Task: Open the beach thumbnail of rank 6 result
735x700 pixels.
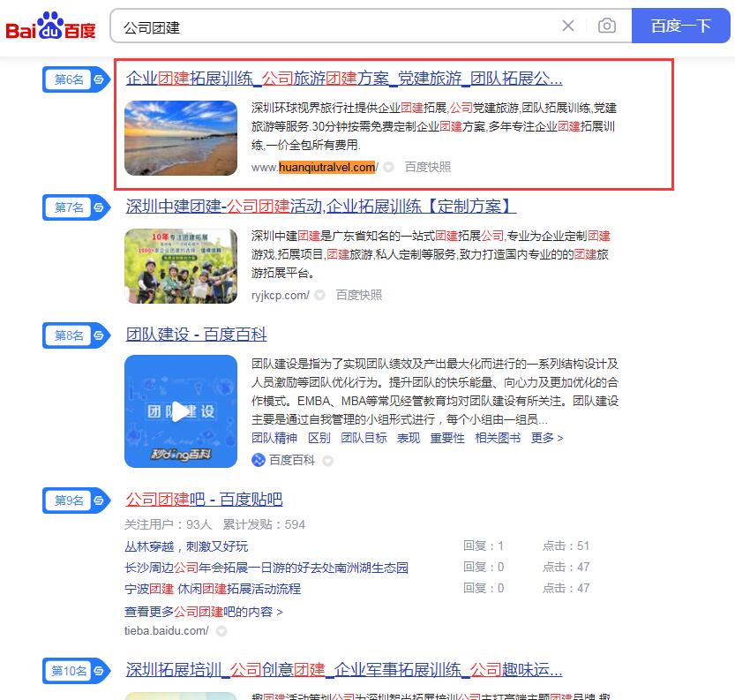Action: click(x=181, y=138)
